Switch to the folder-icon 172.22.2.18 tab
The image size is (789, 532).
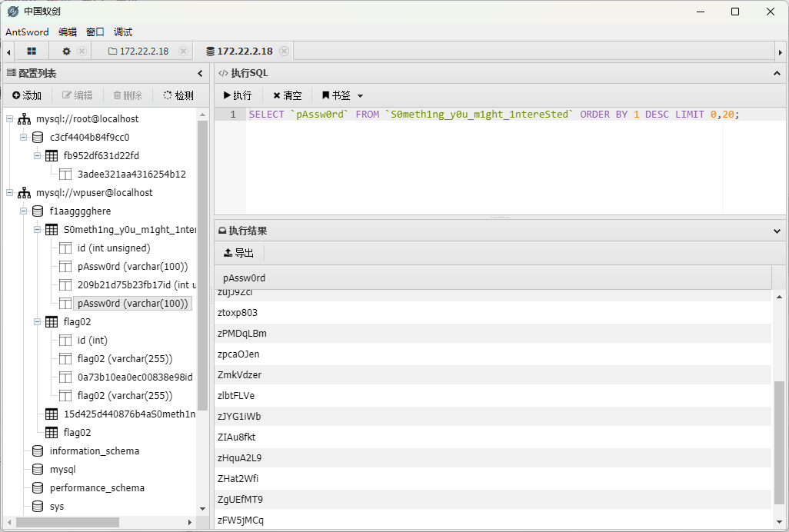(138, 52)
